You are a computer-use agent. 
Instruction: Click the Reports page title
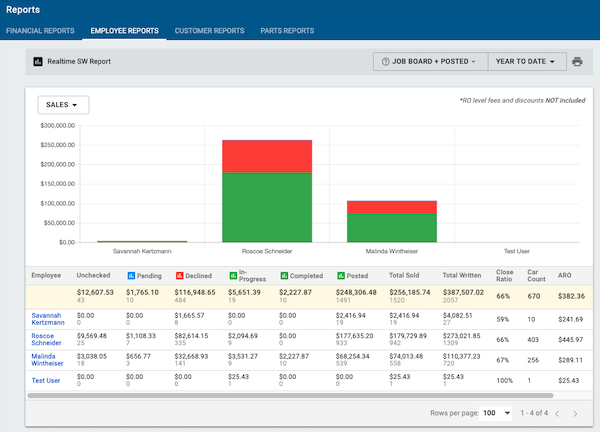[x=23, y=10]
